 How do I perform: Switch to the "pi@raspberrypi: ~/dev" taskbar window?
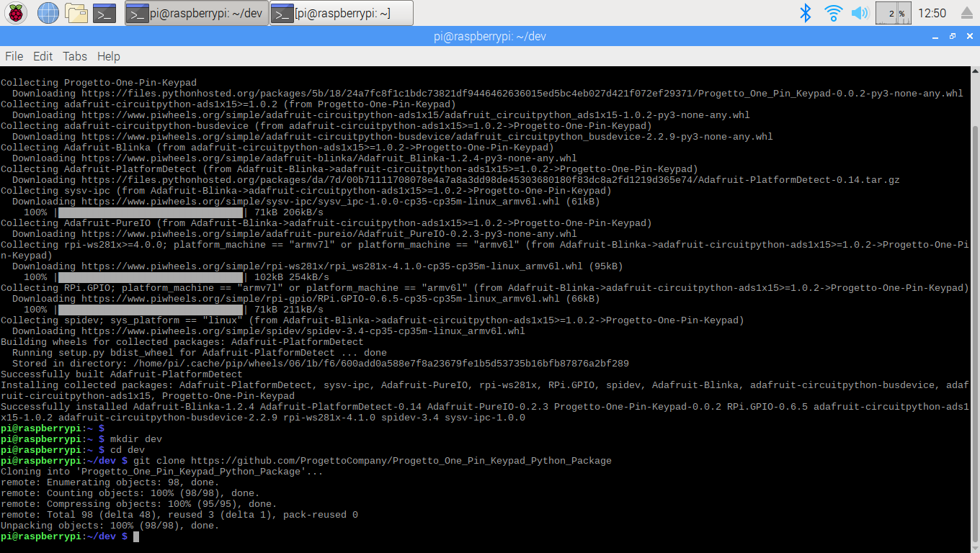pyautogui.click(x=197, y=13)
